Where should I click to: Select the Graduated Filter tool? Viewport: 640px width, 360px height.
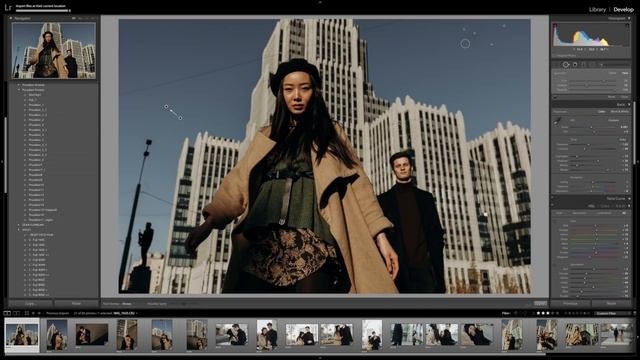(x=584, y=64)
